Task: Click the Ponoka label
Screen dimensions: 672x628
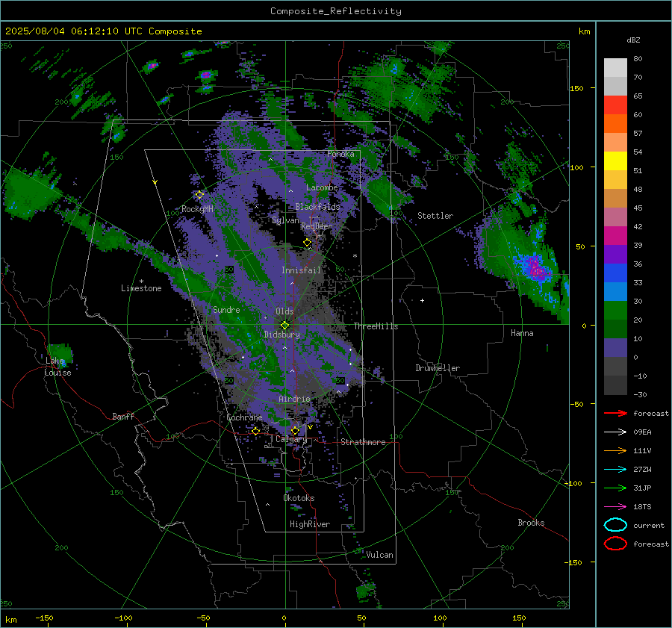Action: (340, 154)
